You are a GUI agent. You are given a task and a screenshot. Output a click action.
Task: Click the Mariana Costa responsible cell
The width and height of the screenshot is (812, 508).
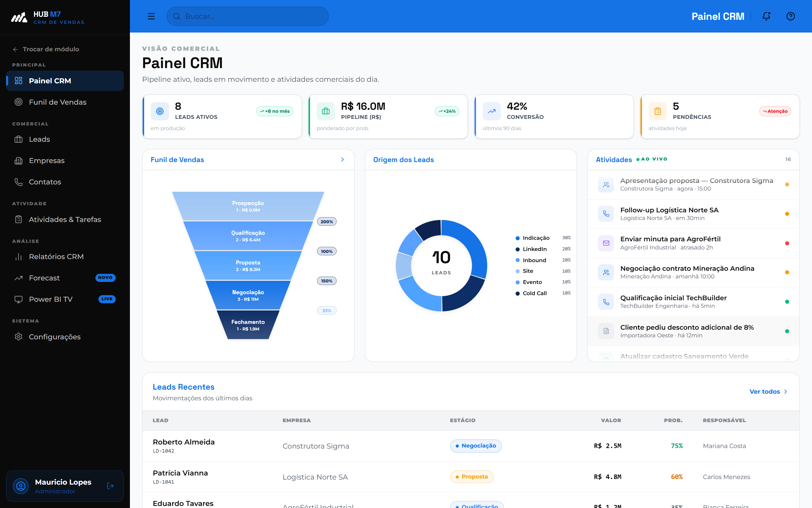[724, 446]
